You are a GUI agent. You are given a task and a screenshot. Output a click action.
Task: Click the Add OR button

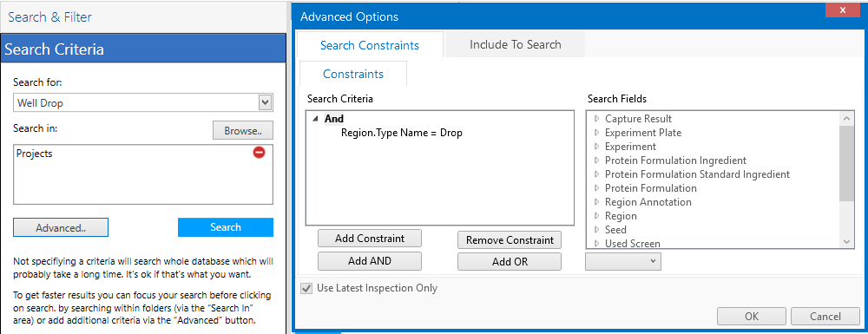[510, 261]
